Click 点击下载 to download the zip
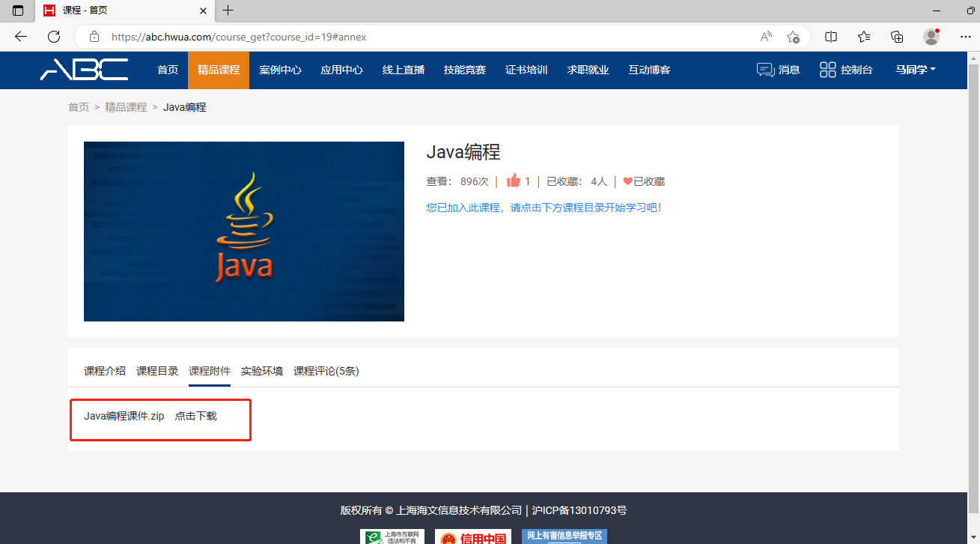980x544 pixels. click(196, 416)
